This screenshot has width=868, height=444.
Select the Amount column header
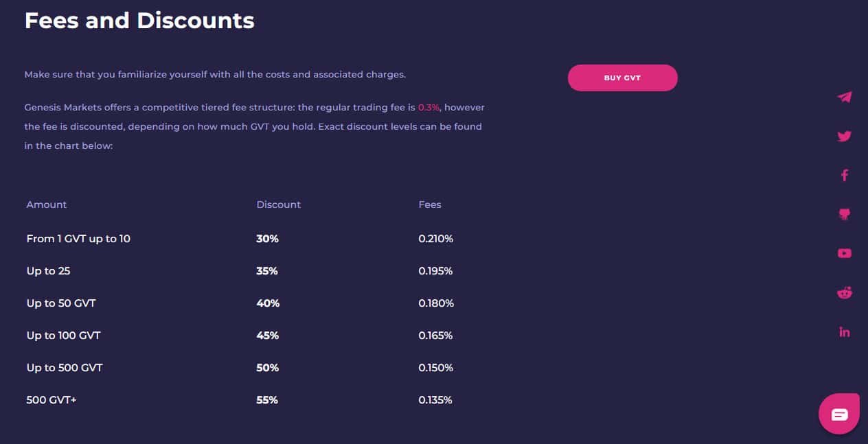[x=47, y=205]
